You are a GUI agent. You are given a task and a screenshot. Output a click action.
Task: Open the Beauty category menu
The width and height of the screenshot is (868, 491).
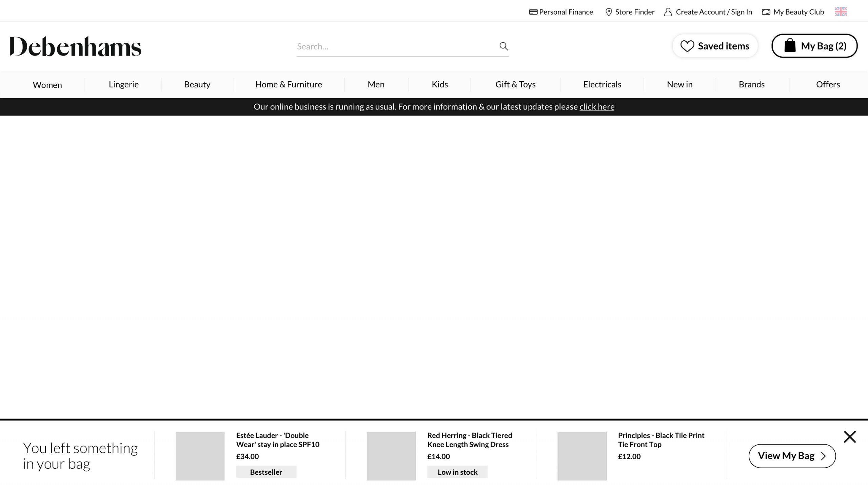pyautogui.click(x=197, y=84)
